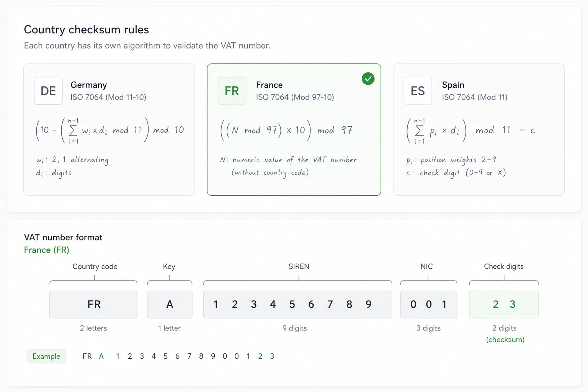Click the France (FR) green label
The image size is (588, 392).
point(47,250)
